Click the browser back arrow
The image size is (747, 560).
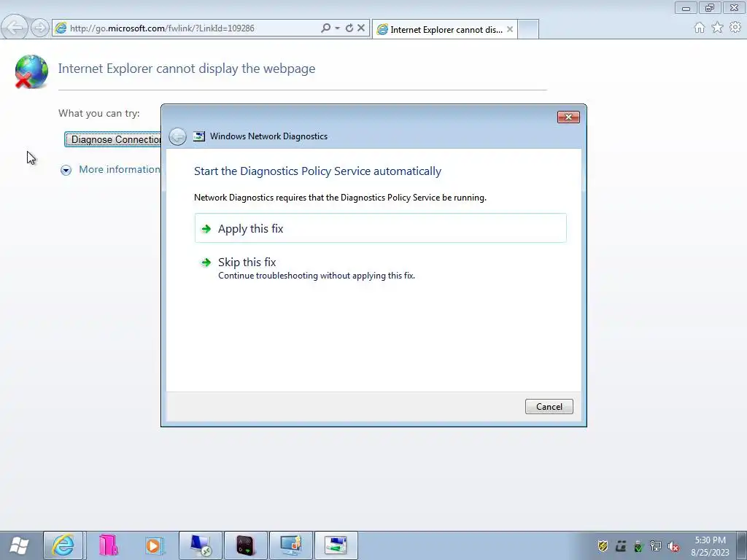point(15,28)
